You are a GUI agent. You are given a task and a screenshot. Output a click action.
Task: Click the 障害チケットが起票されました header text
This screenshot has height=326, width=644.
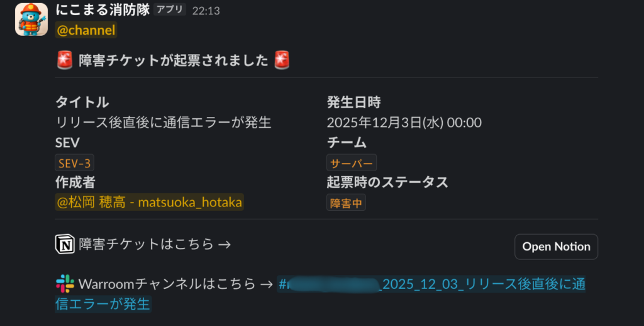(174, 60)
